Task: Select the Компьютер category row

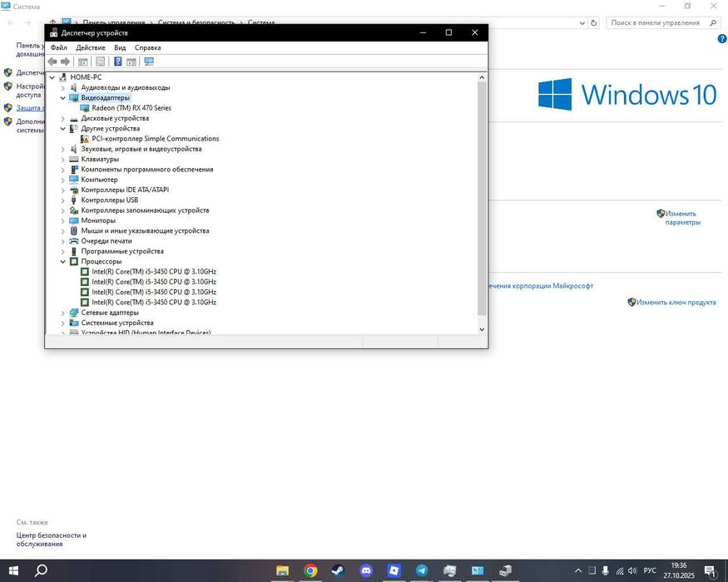Action: [99, 180]
